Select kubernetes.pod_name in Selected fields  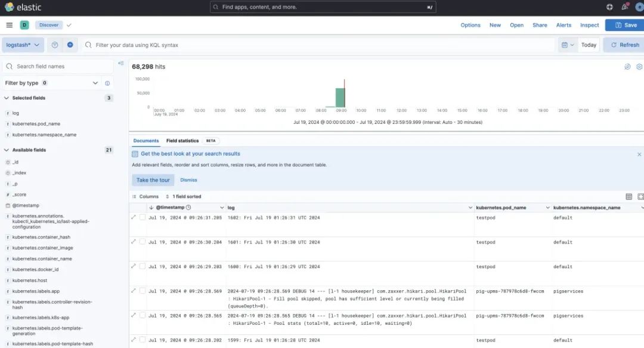coord(36,123)
